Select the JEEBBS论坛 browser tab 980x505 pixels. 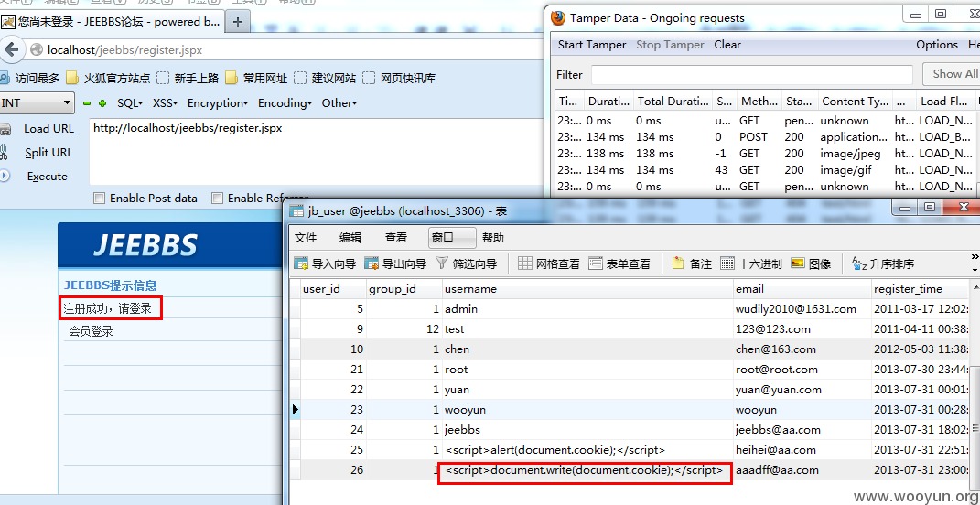[112, 22]
